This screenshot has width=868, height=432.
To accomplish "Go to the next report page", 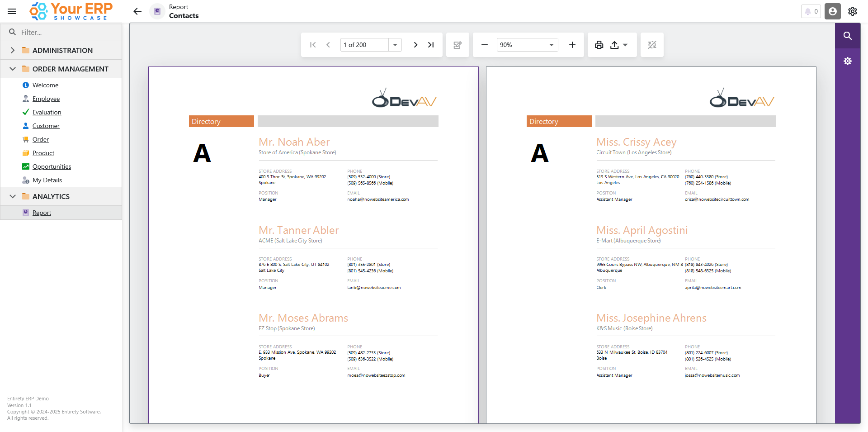I will [x=415, y=45].
